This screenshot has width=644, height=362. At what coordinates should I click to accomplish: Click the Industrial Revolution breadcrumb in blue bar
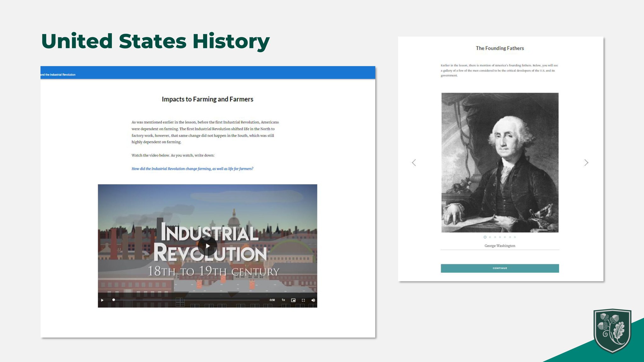point(58,74)
